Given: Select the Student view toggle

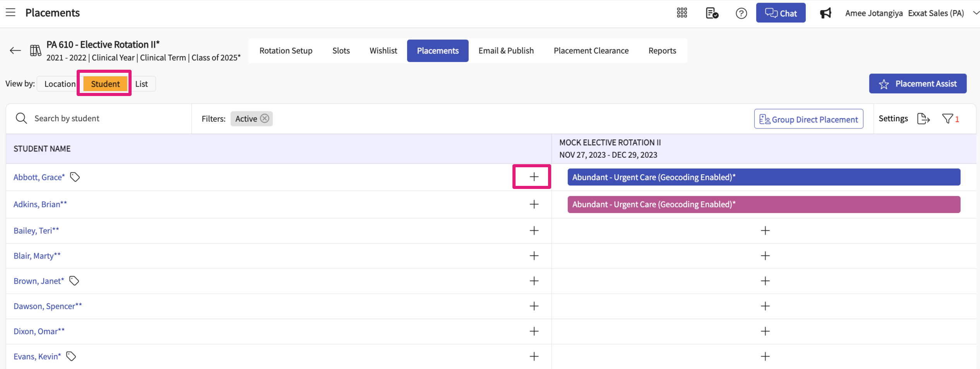Looking at the screenshot, I should point(105,84).
